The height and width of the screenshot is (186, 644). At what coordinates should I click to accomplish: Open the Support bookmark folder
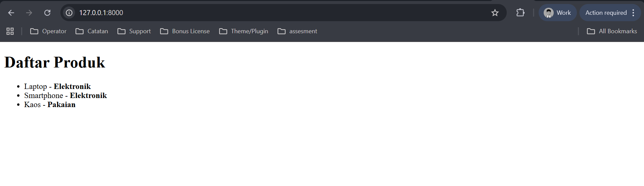coord(134,31)
